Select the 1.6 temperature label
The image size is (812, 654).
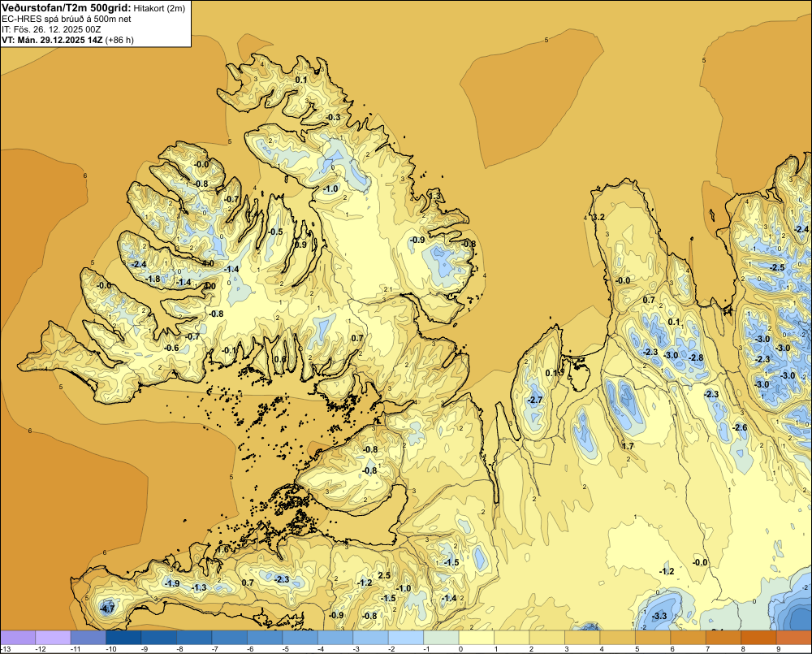(223, 550)
